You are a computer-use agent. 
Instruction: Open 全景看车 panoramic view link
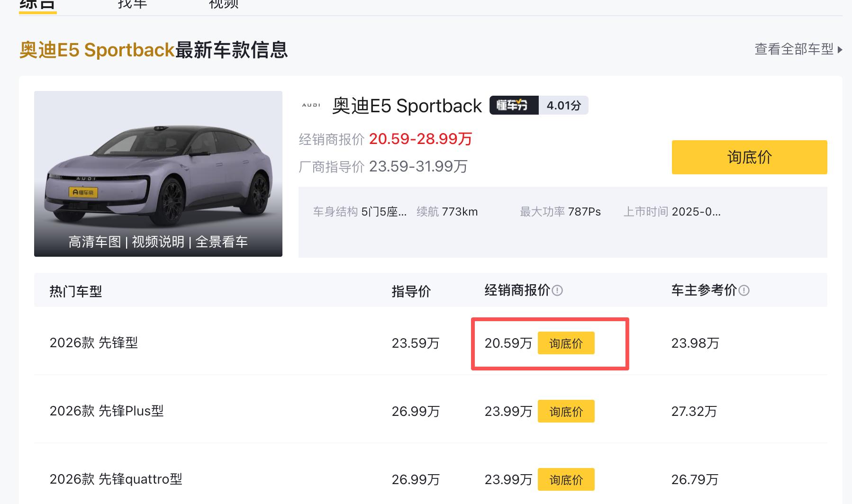pyautogui.click(x=222, y=242)
